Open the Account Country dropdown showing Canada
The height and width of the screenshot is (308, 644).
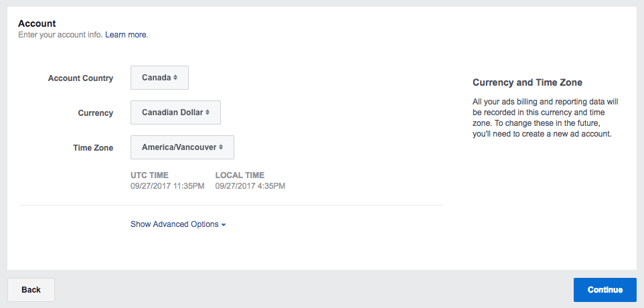(159, 78)
